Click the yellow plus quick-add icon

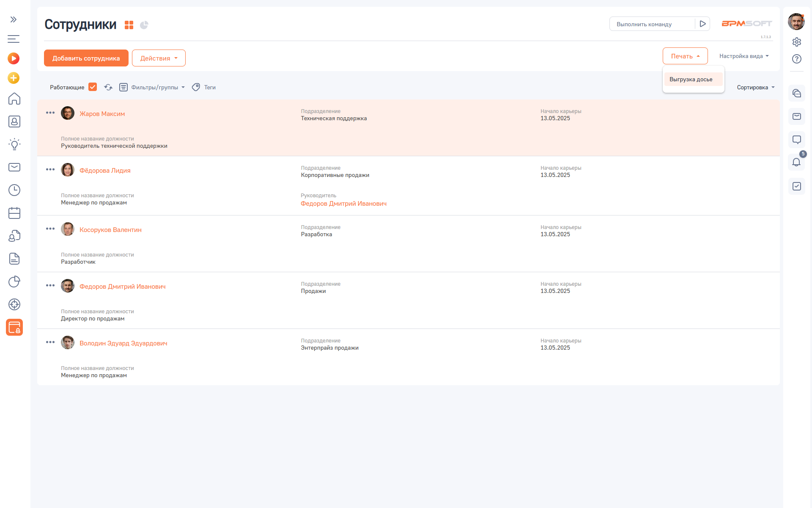(14, 78)
